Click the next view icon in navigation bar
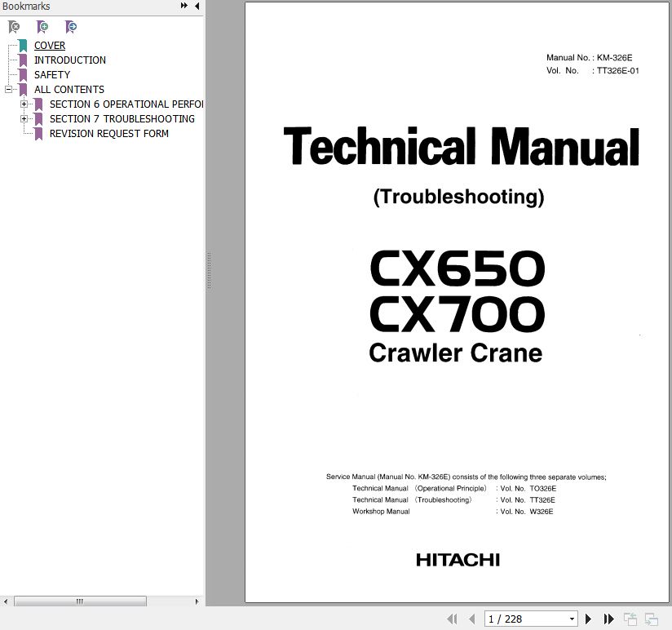This screenshot has height=630, width=672. (651, 619)
